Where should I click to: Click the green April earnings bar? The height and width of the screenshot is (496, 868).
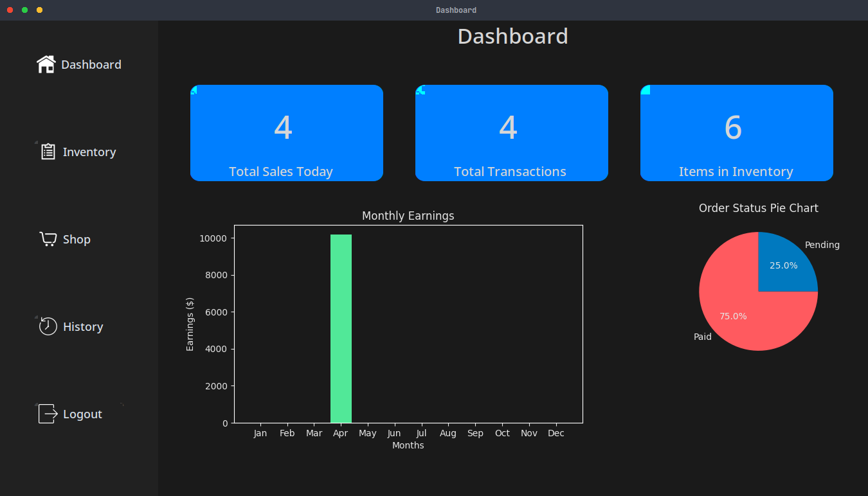341,329
